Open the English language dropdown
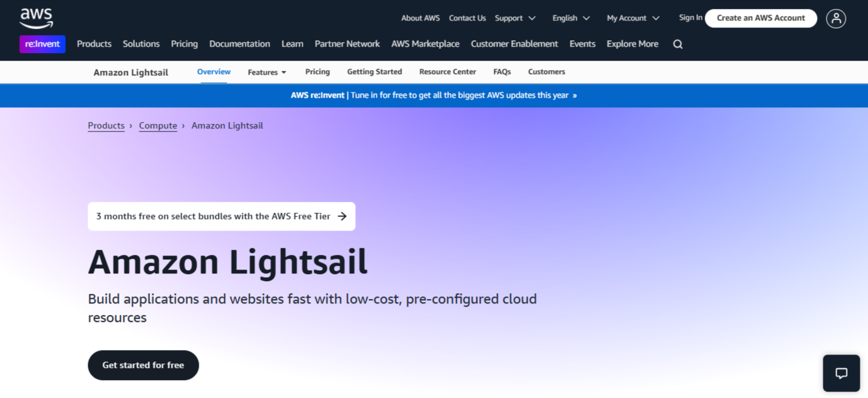This screenshot has height=398, width=868. pyautogui.click(x=571, y=18)
